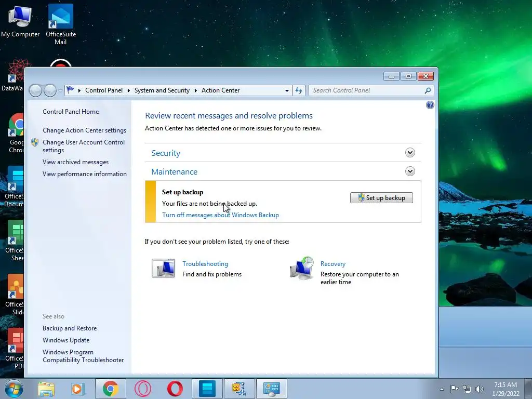Image resolution: width=532 pixels, height=399 pixels.
Task: Click the refresh arrows button in address bar
Action: tap(299, 90)
